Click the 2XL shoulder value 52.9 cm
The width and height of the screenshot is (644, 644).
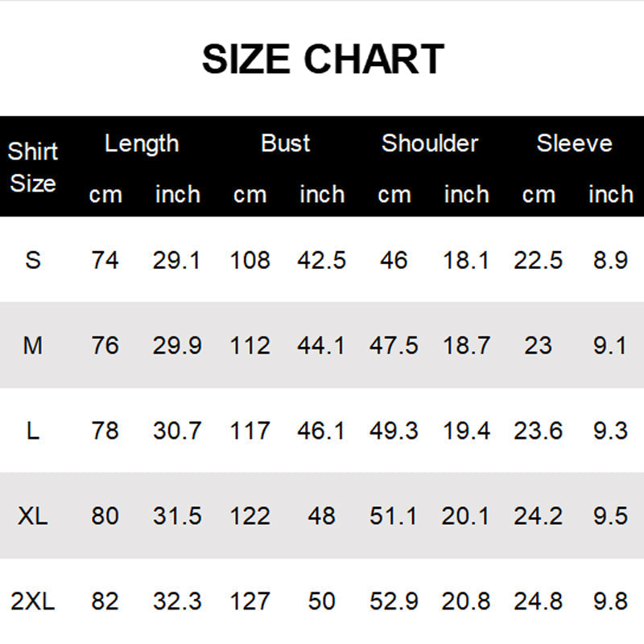click(x=394, y=601)
